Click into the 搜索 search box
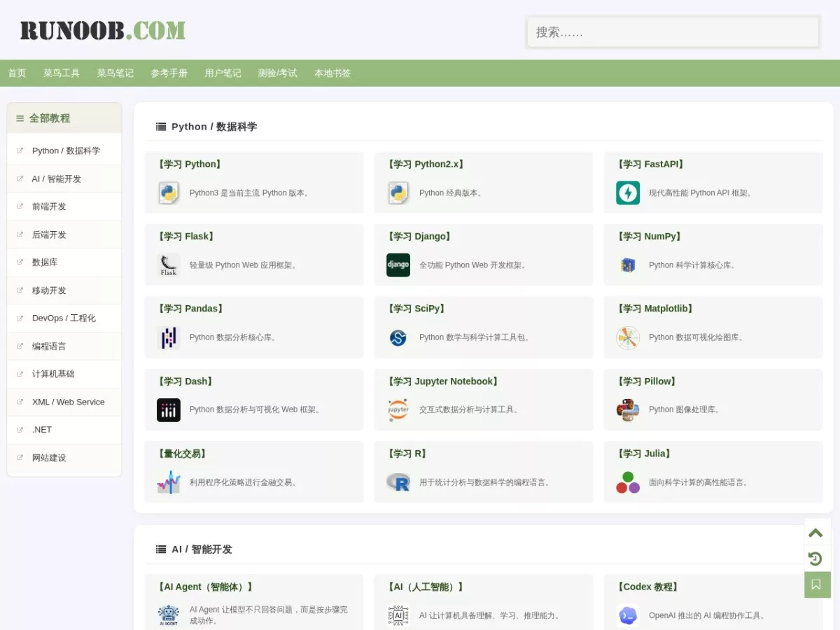 [x=673, y=32]
